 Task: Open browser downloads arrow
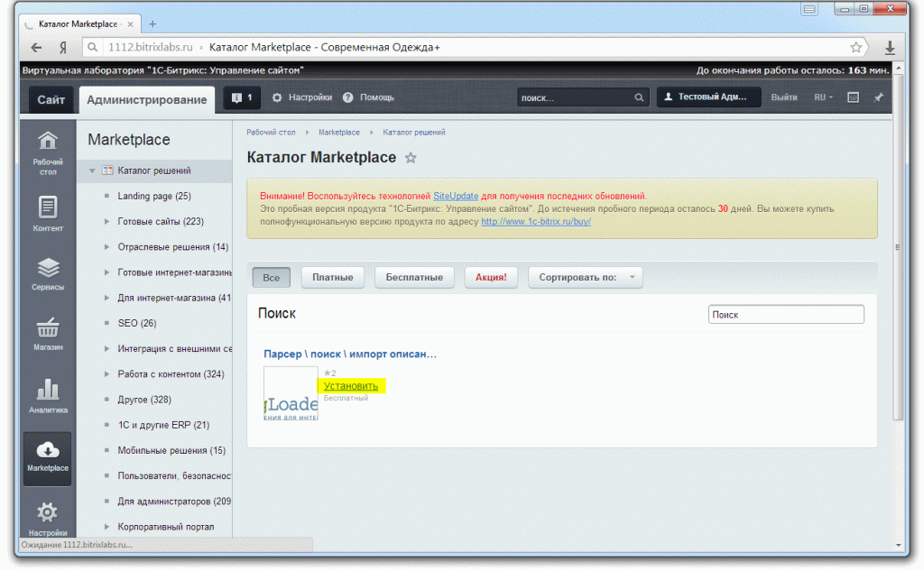tap(890, 48)
